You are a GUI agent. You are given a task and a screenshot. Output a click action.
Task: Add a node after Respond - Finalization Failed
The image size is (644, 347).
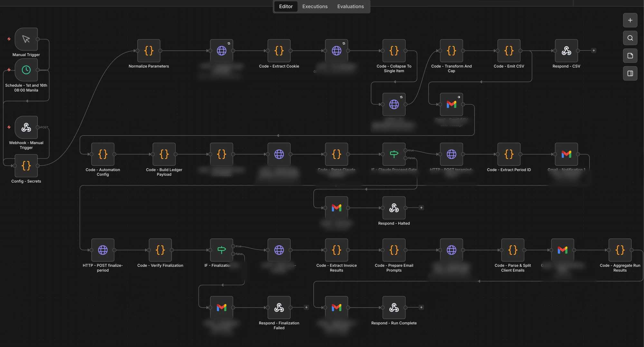click(x=306, y=308)
